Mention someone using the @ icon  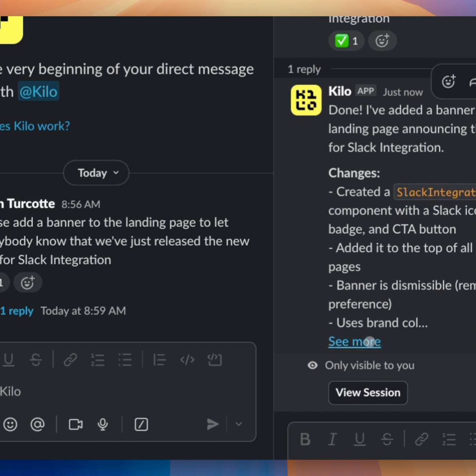[x=37, y=424]
